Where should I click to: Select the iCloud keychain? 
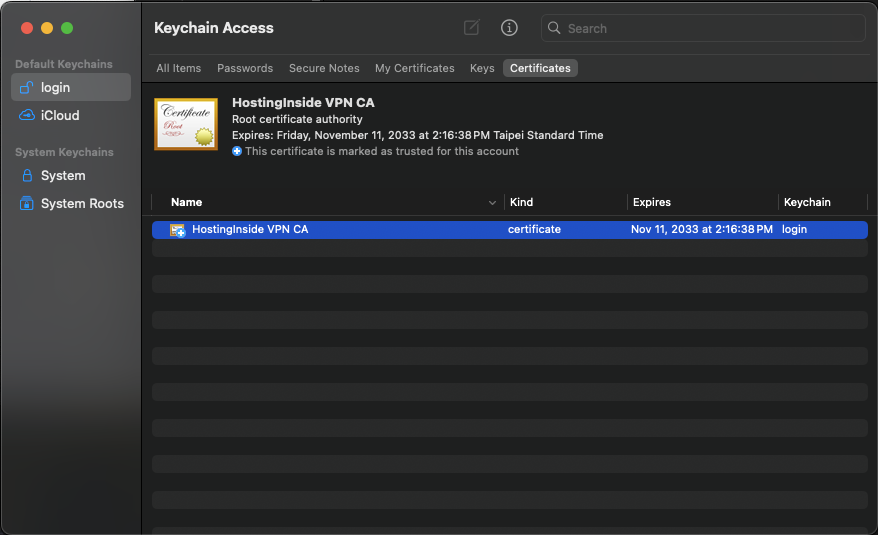click(x=71, y=115)
